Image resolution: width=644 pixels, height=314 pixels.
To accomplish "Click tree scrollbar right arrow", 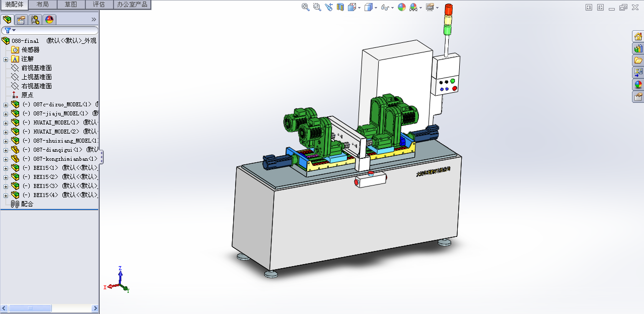I will tap(95, 308).
